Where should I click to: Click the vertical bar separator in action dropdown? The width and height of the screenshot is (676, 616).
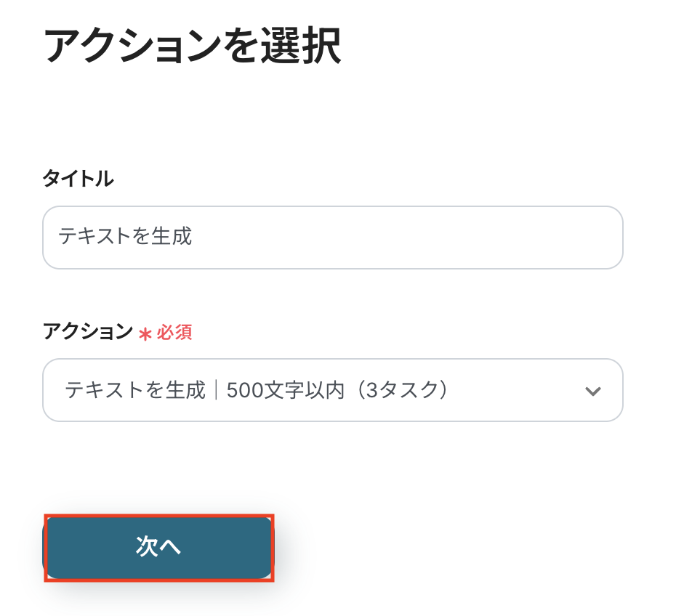pos(217,390)
